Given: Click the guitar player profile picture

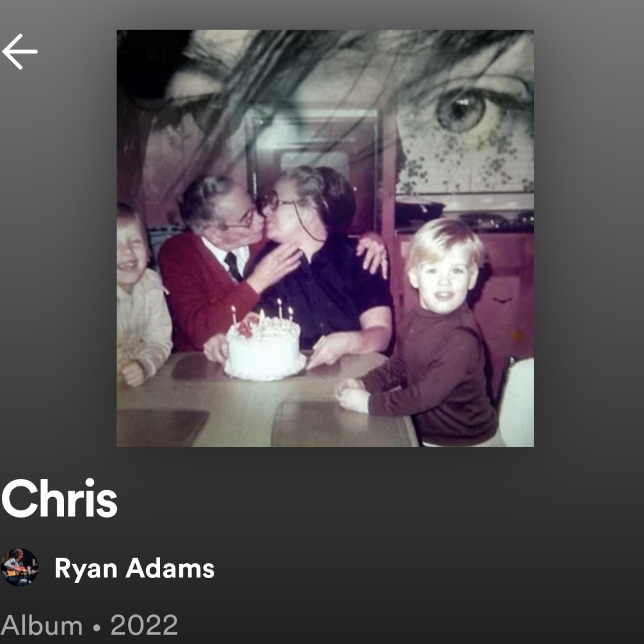Looking at the screenshot, I should tap(19, 567).
